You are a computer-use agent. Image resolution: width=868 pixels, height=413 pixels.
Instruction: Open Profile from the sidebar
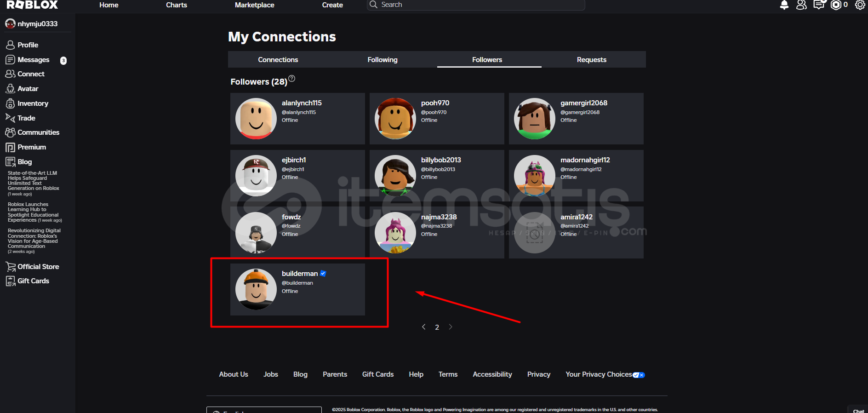tap(28, 45)
